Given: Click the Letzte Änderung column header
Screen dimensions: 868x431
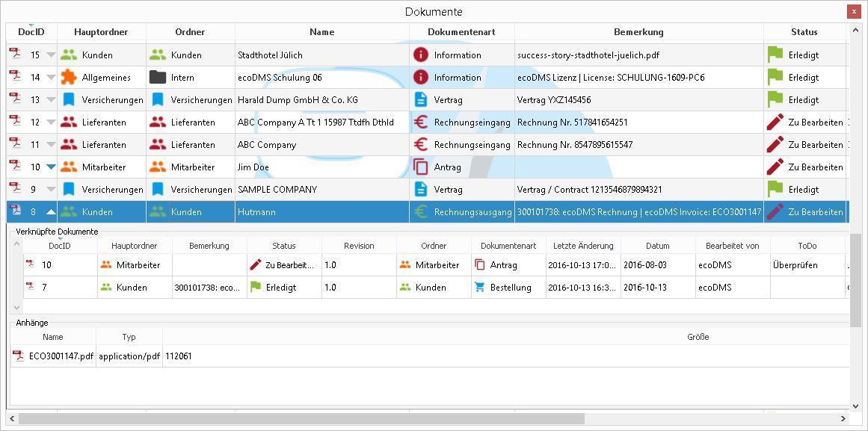Looking at the screenshot, I should coord(583,245).
